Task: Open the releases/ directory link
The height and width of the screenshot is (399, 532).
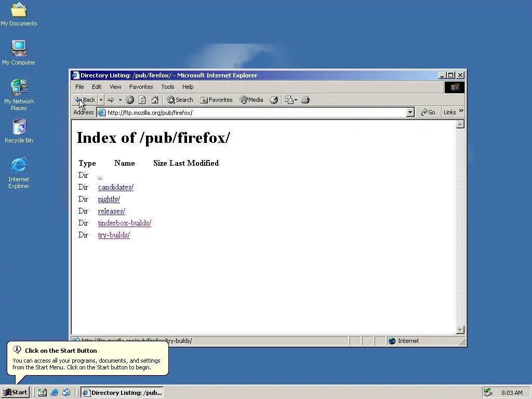Action: [112, 211]
